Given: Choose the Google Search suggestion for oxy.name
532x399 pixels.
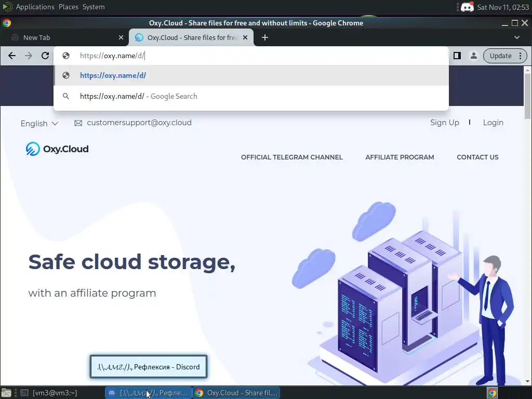Looking at the screenshot, I should tap(251, 96).
